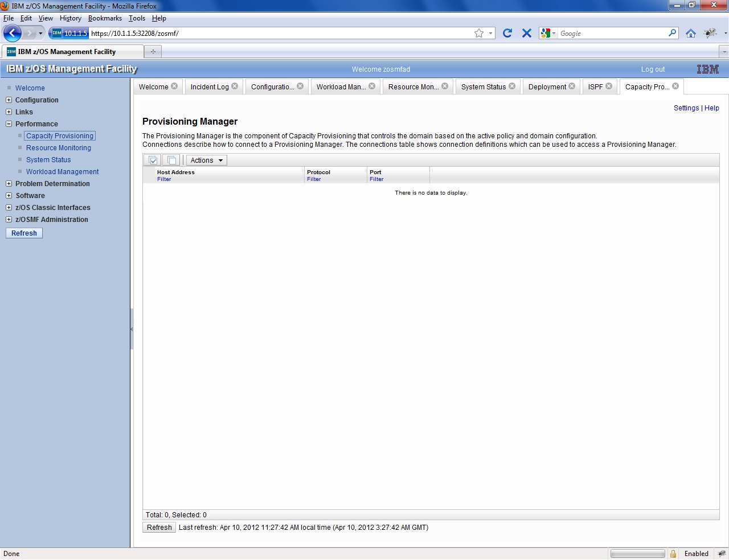
Task: Expand the Configuration tree node
Action: coord(9,100)
